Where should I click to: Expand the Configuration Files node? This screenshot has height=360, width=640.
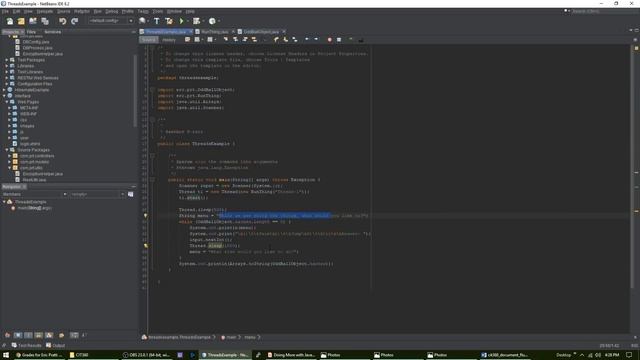click(7, 84)
